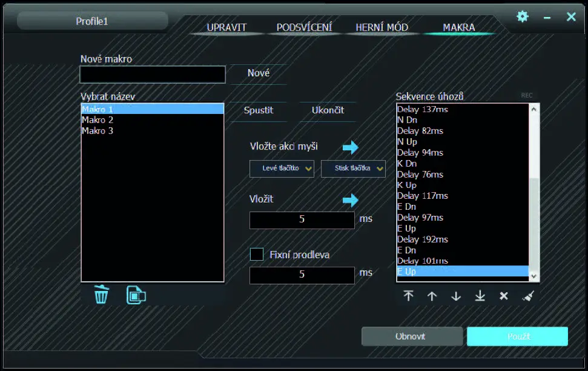This screenshot has height=371, width=588.
Task: Select the Delay 137ms entry
Action: (x=463, y=109)
